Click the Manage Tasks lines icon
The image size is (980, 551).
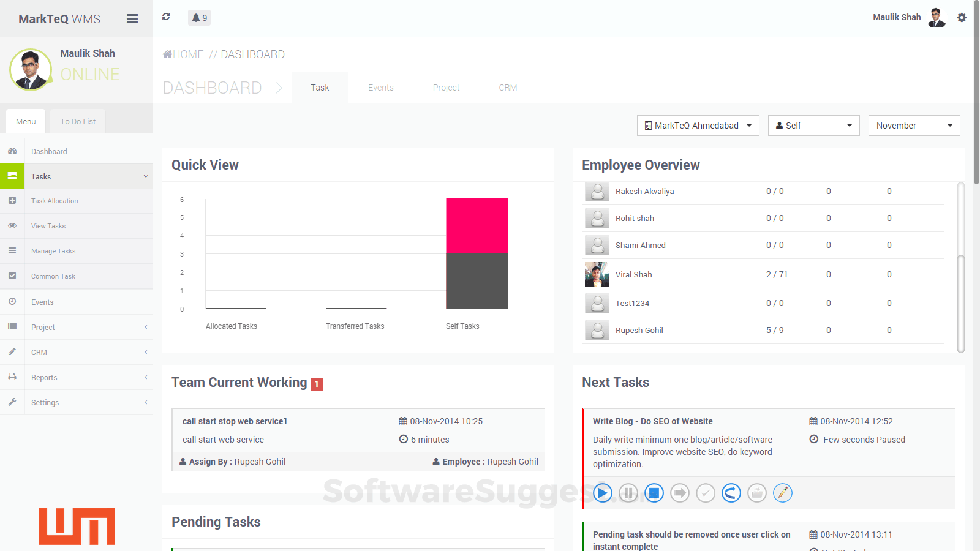[12, 250]
